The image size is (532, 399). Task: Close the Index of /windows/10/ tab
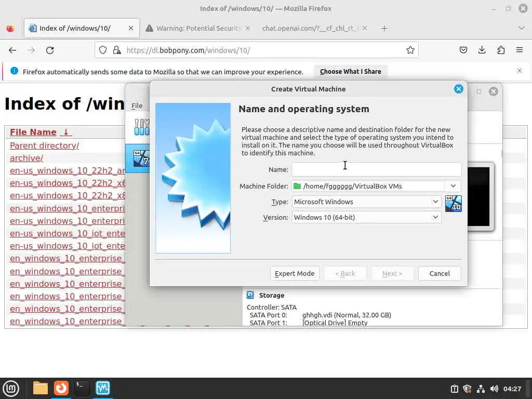(130, 28)
